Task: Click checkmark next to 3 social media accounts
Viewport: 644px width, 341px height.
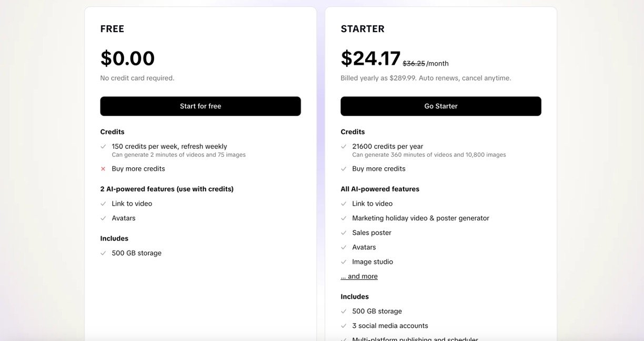Action: pyautogui.click(x=344, y=326)
